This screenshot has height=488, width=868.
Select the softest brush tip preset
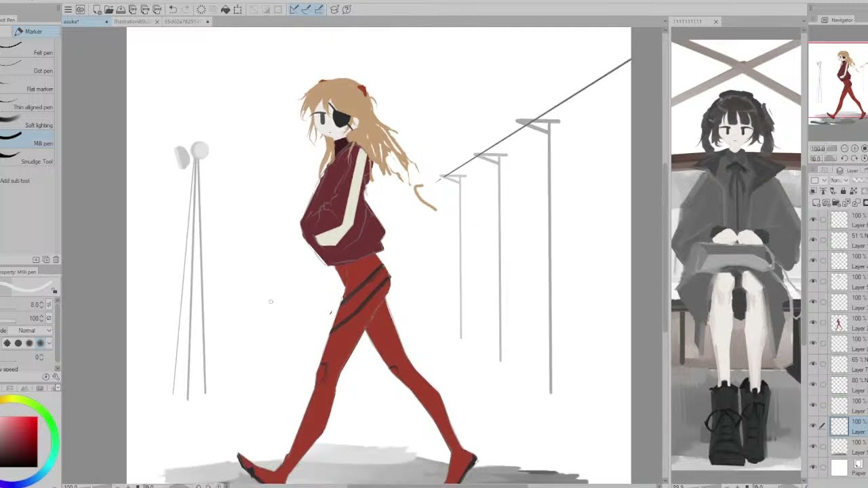pyautogui.click(x=40, y=343)
